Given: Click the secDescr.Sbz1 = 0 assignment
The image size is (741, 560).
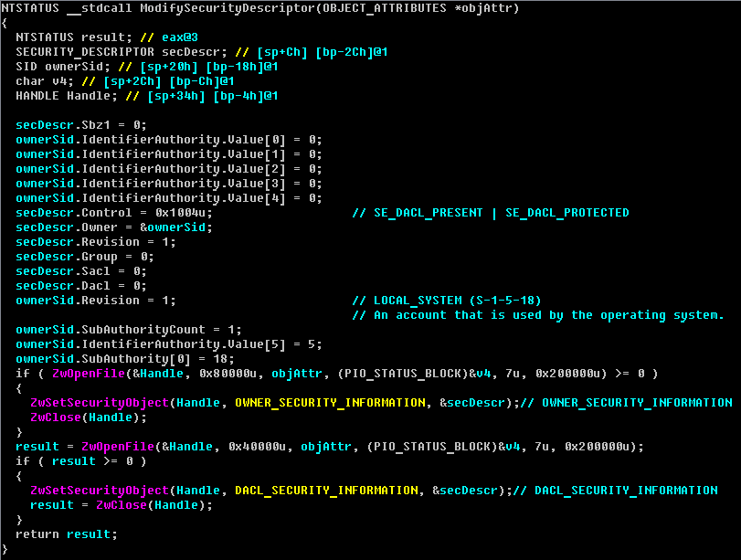Looking at the screenshot, I should coord(81,125).
